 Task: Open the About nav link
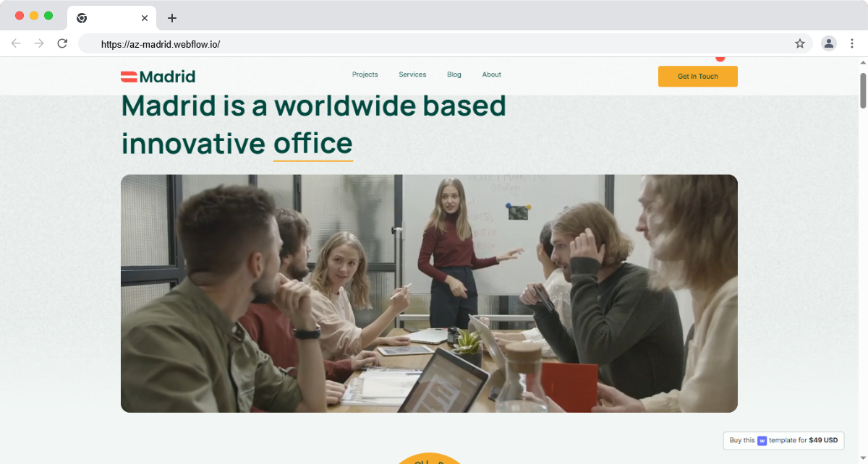tap(492, 74)
